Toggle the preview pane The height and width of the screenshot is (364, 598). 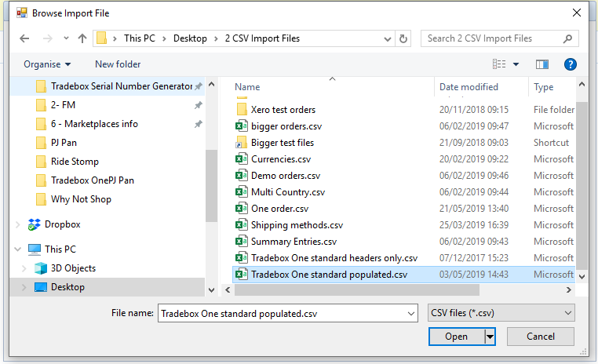pos(542,64)
